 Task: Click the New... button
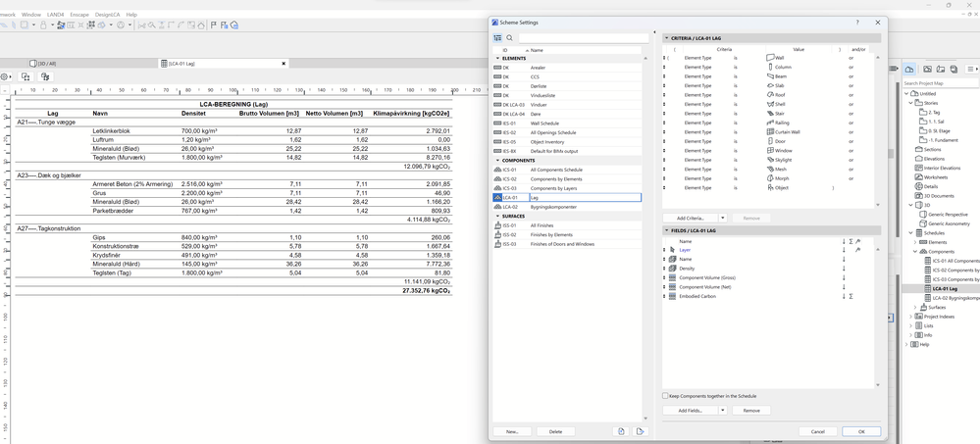click(512, 431)
